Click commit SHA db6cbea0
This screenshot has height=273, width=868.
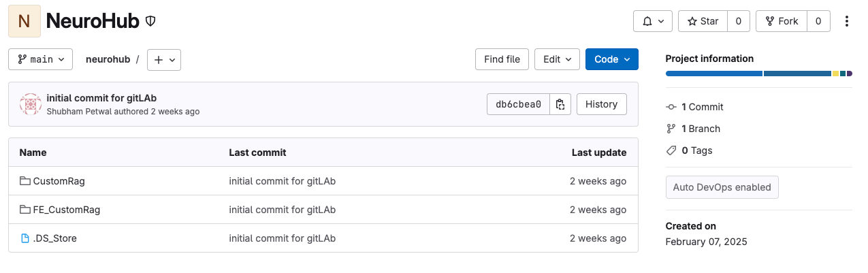click(518, 104)
